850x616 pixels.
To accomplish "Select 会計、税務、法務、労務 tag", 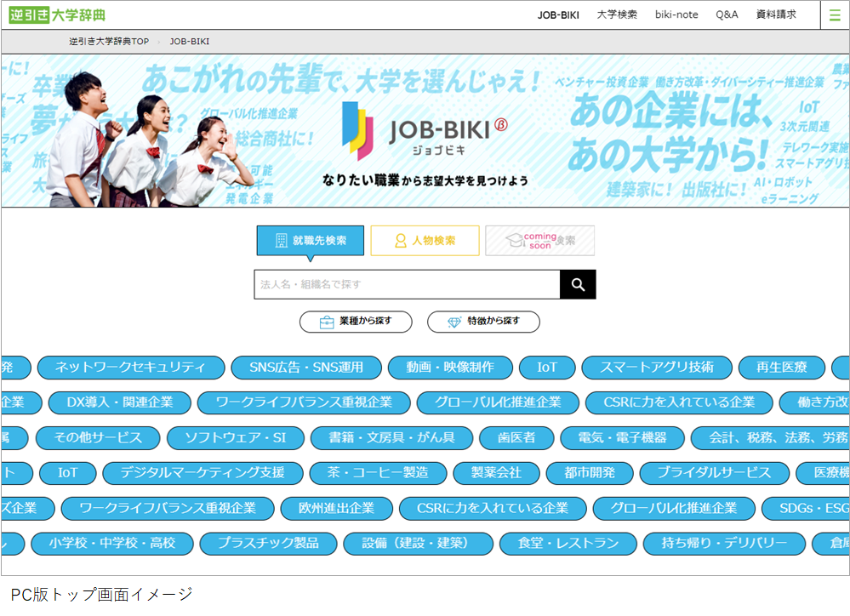I will pyautogui.click(x=770, y=438).
